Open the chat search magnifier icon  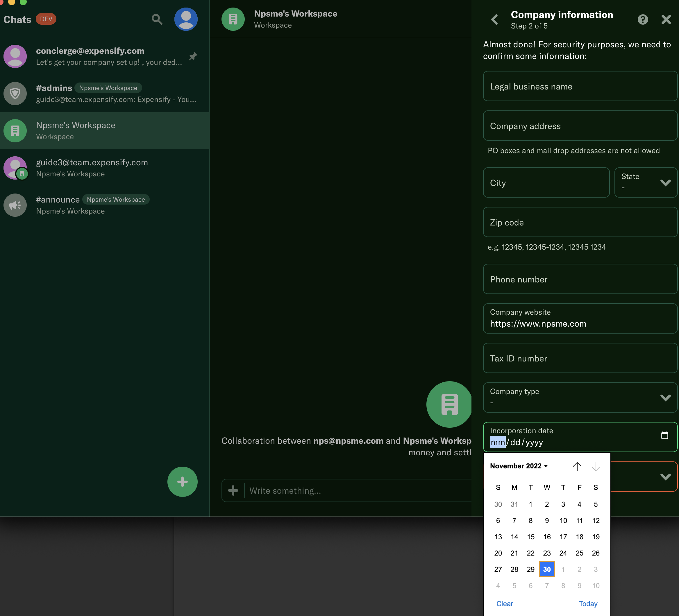point(157,19)
